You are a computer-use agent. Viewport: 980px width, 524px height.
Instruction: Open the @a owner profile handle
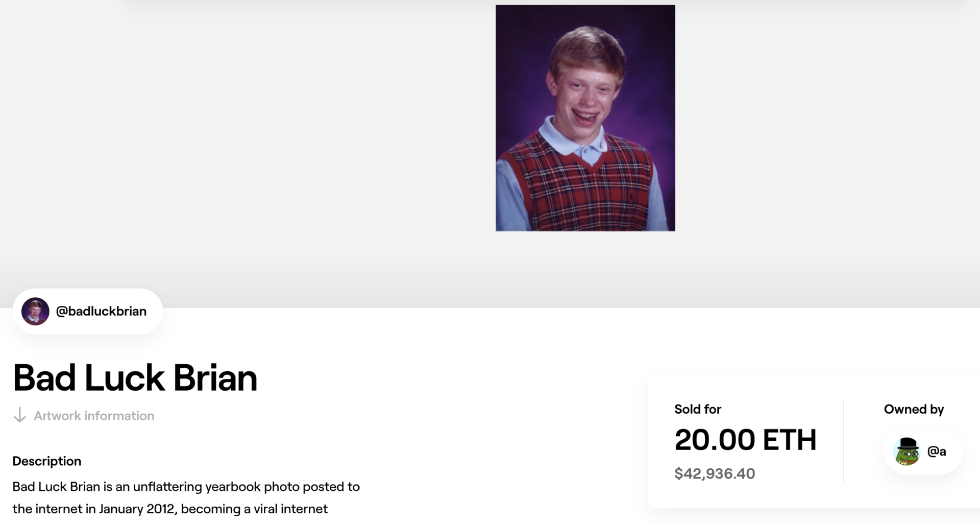[x=936, y=451]
